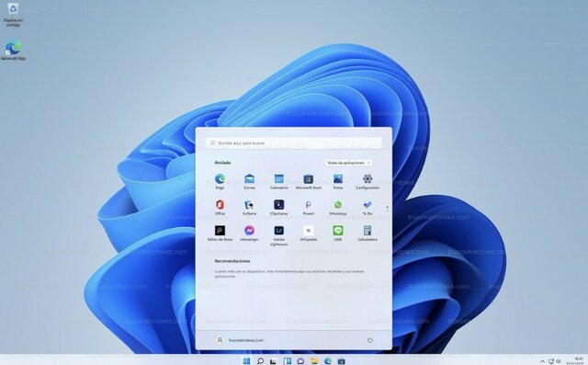The width and height of the screenshot is (588, 365).
Task: Open the To Do app
Action: pos(367,208)
